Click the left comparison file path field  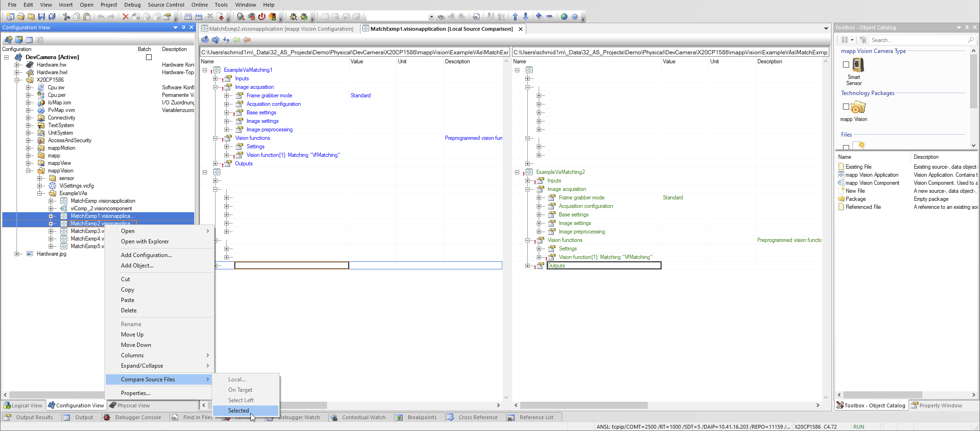355,52
